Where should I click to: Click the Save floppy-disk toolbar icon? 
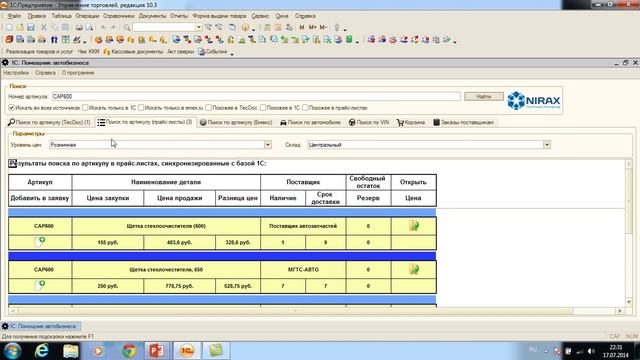tap(31, 27)
